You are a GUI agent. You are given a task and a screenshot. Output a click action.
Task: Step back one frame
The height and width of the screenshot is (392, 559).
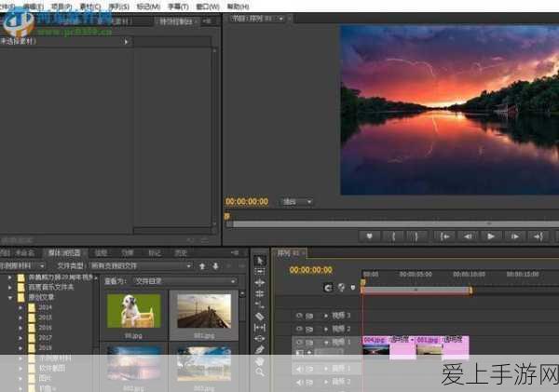(468, 237)
